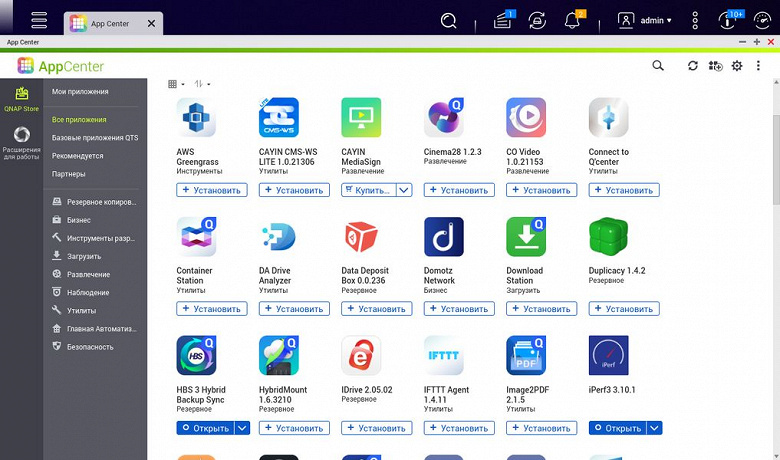Select 'Мои приложения' in the sidebar
The height and width of the screenshot is (460, 780).
click(80, 92)
